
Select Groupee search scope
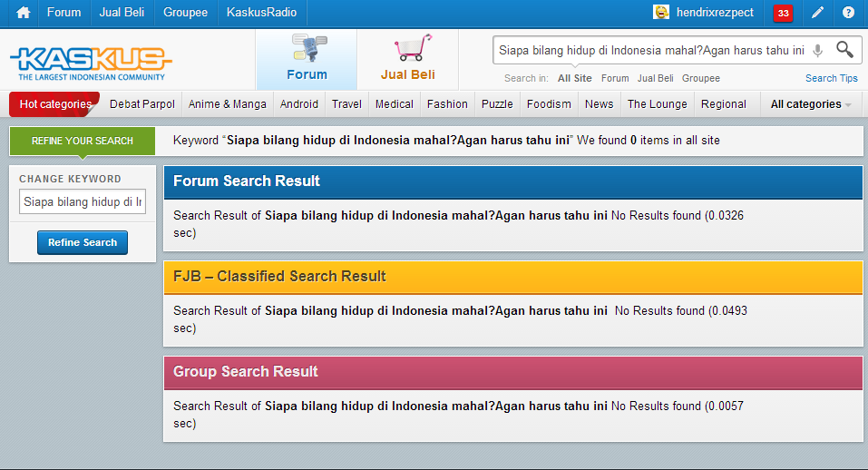(701, 78)
